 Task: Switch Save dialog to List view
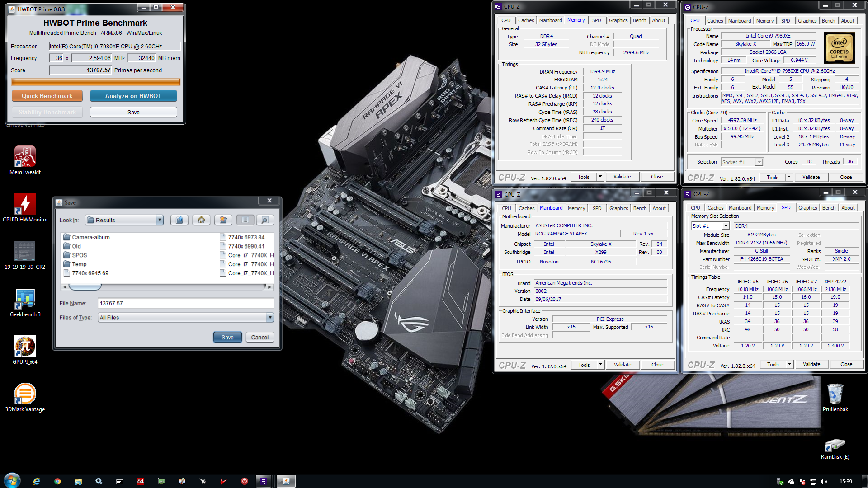pos(245,220)
